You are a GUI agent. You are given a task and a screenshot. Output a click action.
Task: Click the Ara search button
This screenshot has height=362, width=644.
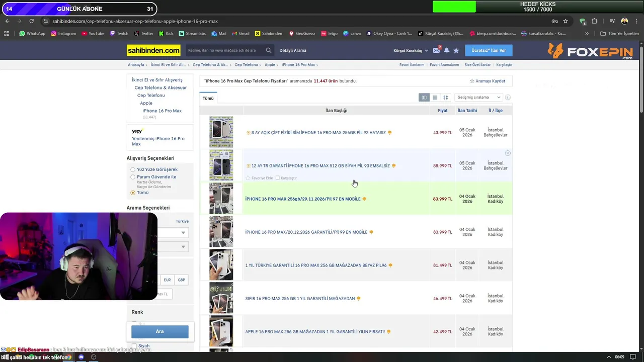tap(160, 332)
